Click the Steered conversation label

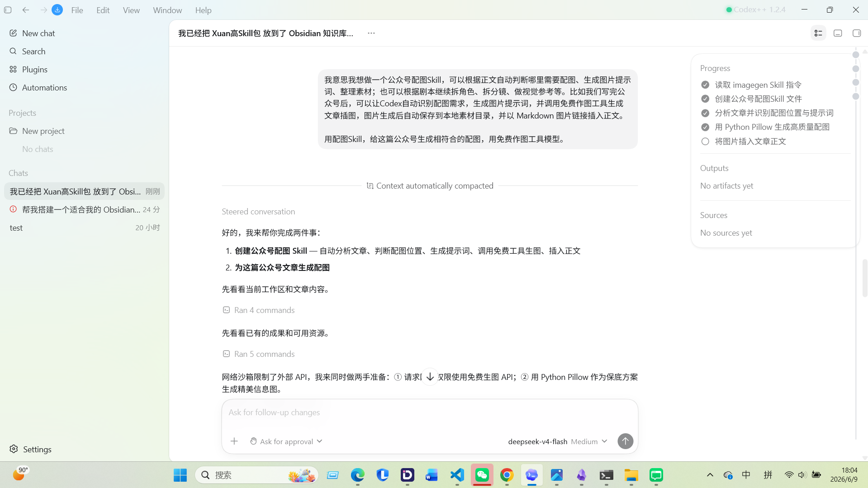coord(258,211)
